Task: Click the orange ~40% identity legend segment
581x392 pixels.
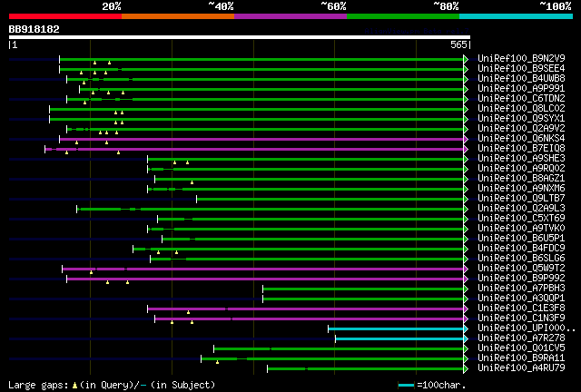Action: [x=178, y=16]
